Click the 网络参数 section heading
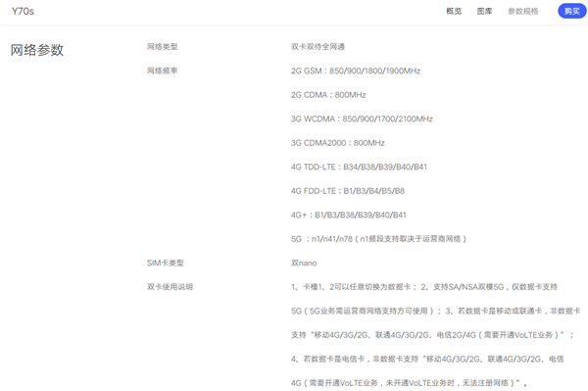The height and width of the screenshot is (391, 588). click(x=37, y=50)
